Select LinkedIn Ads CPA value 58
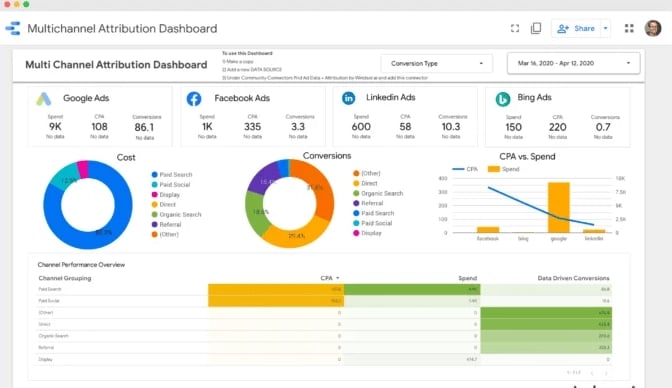This screenshot has height=388, width=672. point(405,126)
